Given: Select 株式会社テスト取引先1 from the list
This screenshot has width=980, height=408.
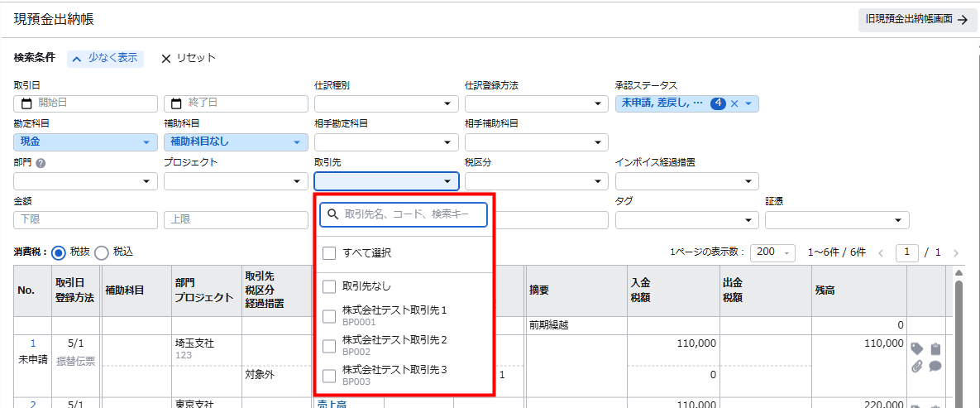Looking at the screenshot, I should click(394, 311).
